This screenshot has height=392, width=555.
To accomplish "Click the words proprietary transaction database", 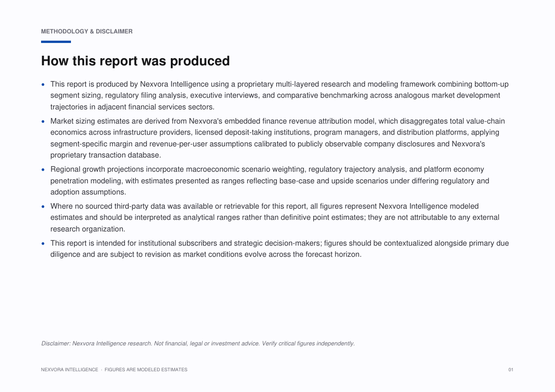I will 105,155.
